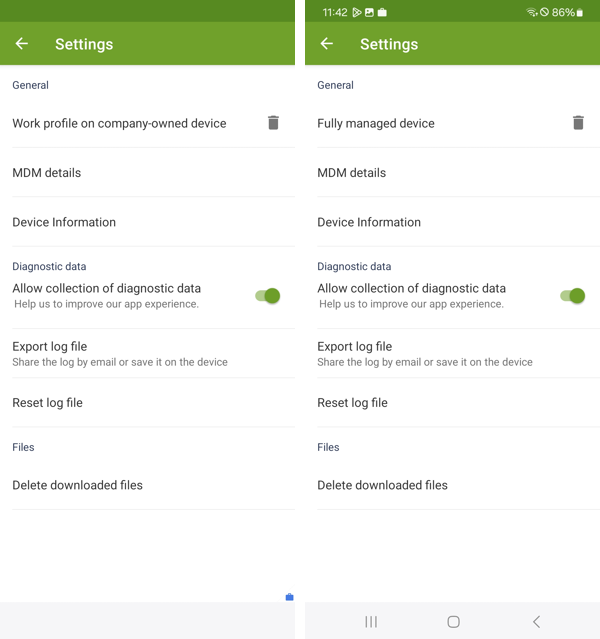The image size is (600, 639).
Task: Tap General section header on right screen
Action: click(335, 85)
